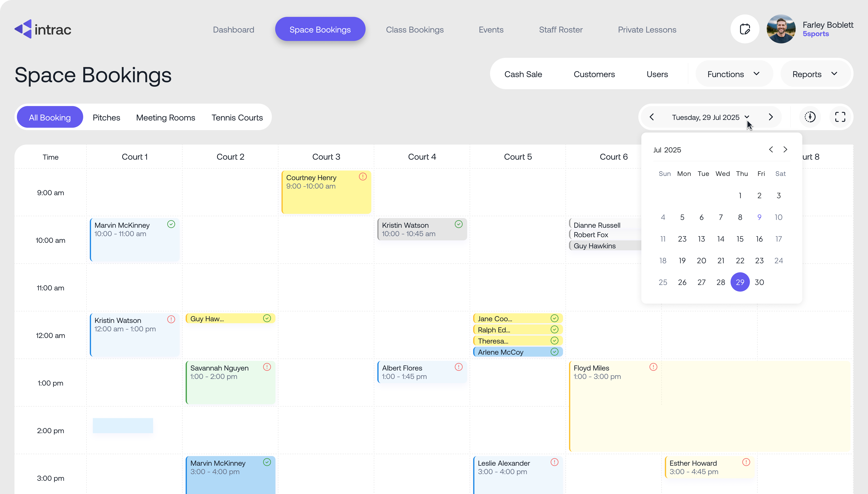Click the note edit icon beside profile photo
The width and height of the screenshot is (868, 494).
pyautogui.click(x=744, y=29)
